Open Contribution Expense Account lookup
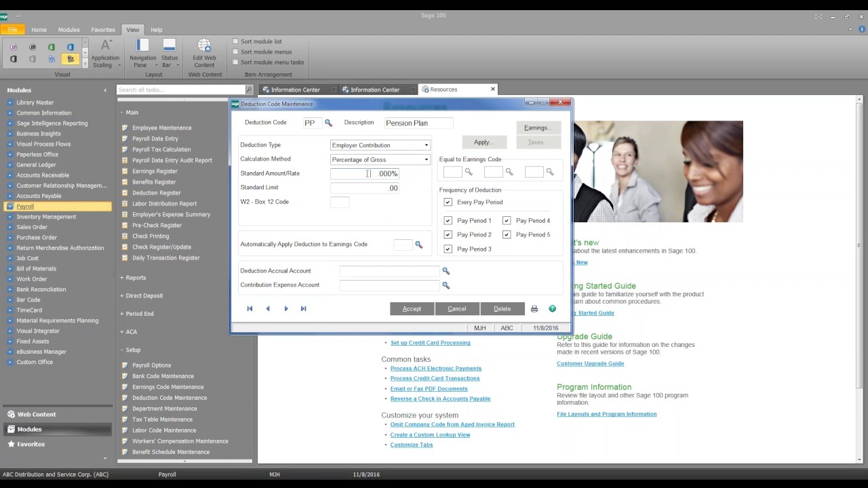Viewport: 868px width, 488px height. pyautogui.click(x=446, y=285)
